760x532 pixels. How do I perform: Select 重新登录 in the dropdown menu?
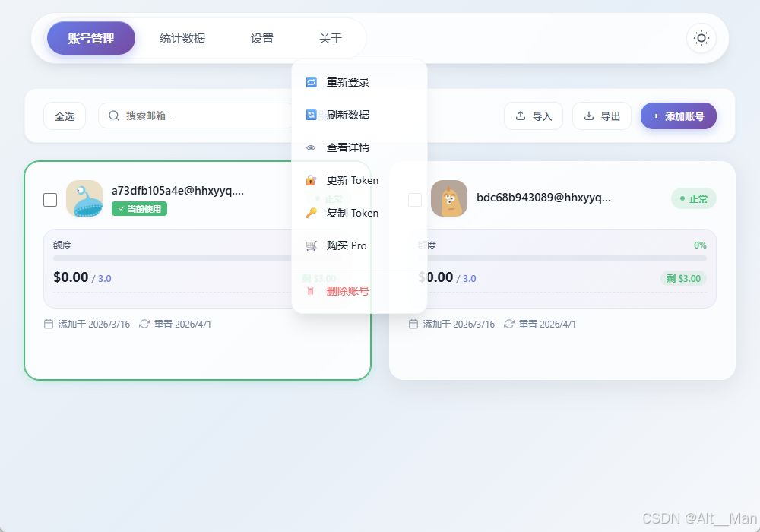click(x=347, y=81)
